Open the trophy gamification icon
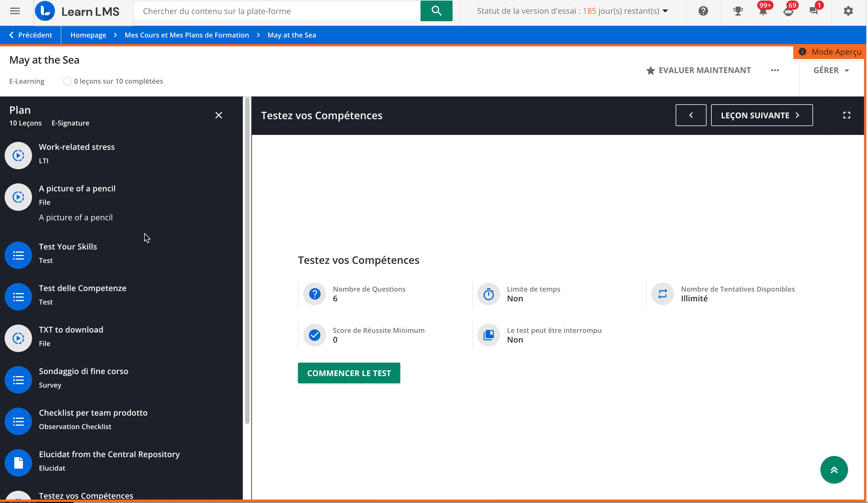 point(737,11)
